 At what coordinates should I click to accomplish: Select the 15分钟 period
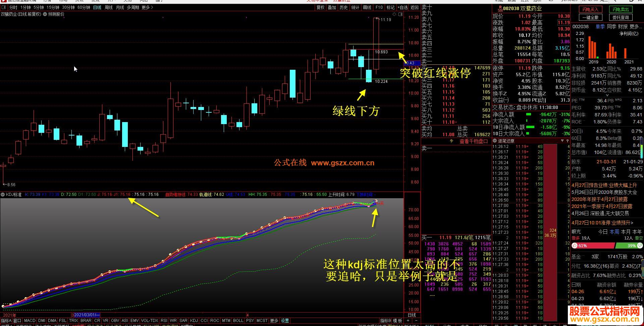tap(53, 7)
